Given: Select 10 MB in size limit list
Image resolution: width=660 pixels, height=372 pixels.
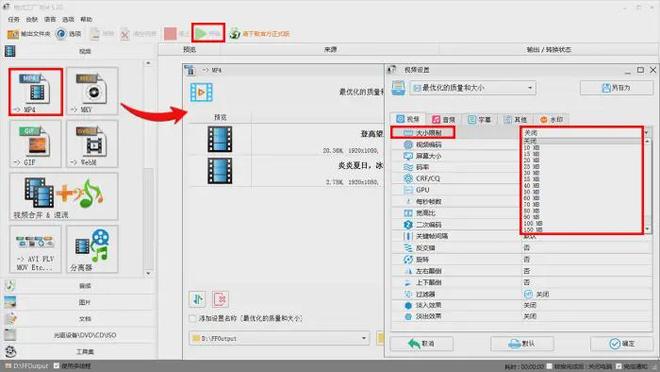Looking at the screenshot, I should click(x=532, y=148).
